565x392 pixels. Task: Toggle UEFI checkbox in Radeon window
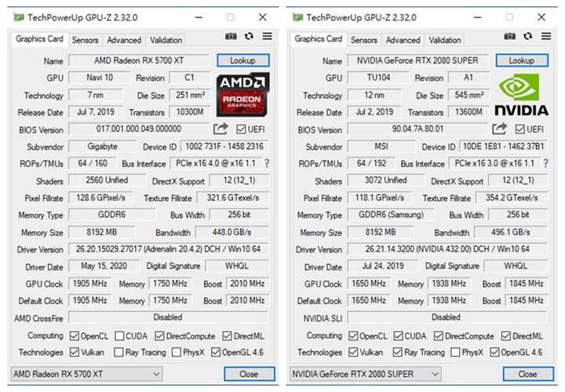click(x=241, y=129)
